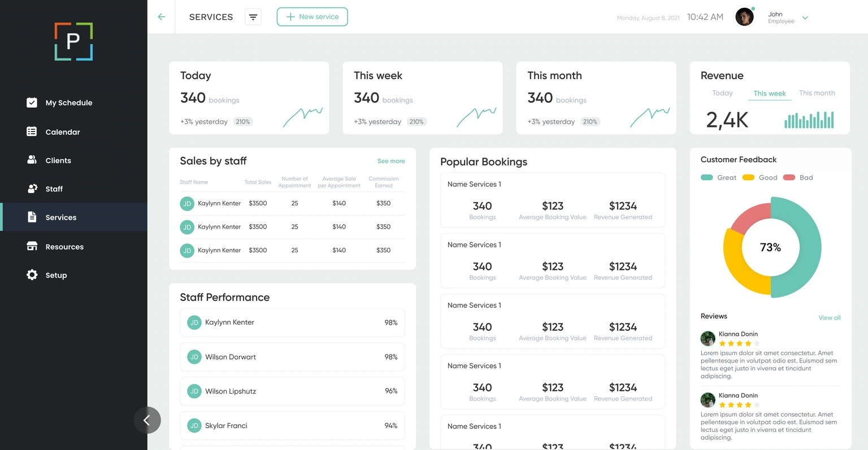Click the My Schedule checkmark icon
This screenshot has width=868, height=450.
(x=32, y=102)
